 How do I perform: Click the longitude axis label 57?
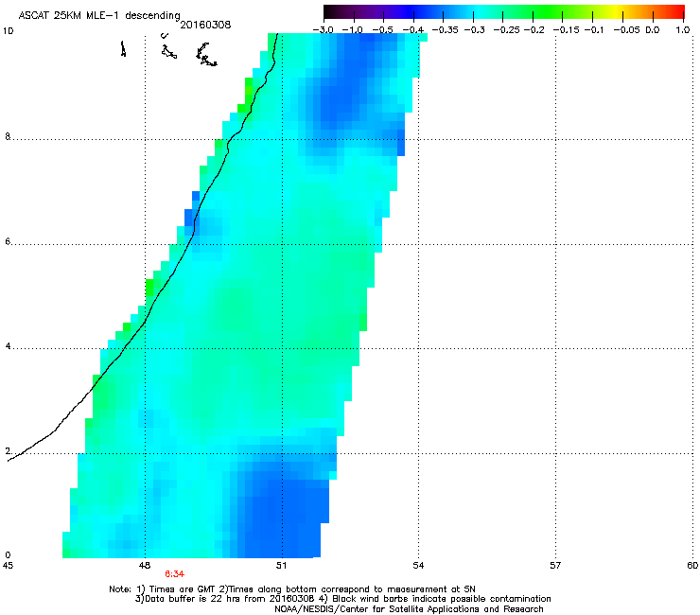click(x=555, y=566)
